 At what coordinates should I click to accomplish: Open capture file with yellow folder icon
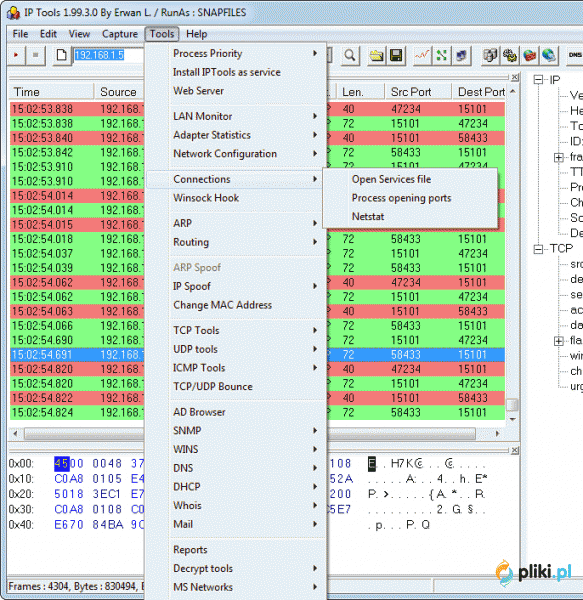(376, 55)
